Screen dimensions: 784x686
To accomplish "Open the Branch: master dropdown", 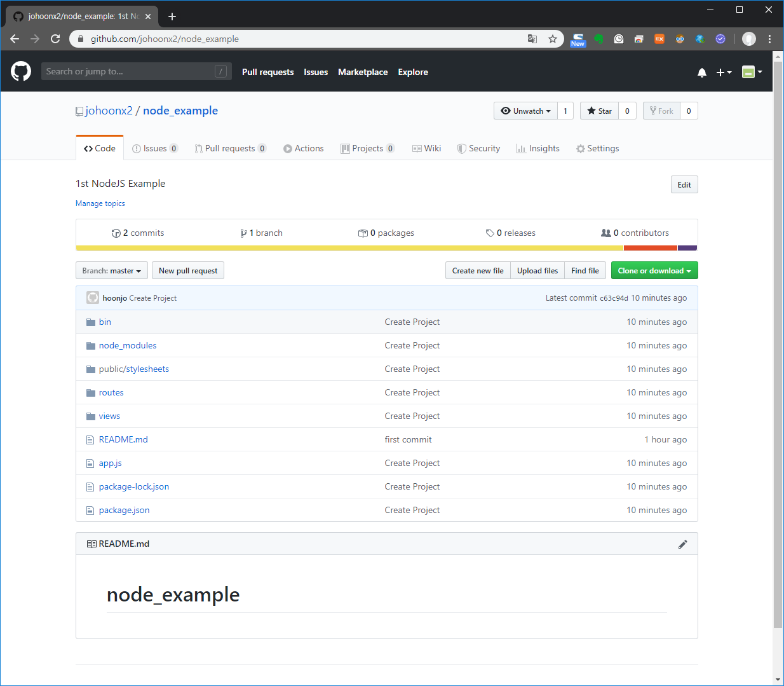I will [111, 270].
